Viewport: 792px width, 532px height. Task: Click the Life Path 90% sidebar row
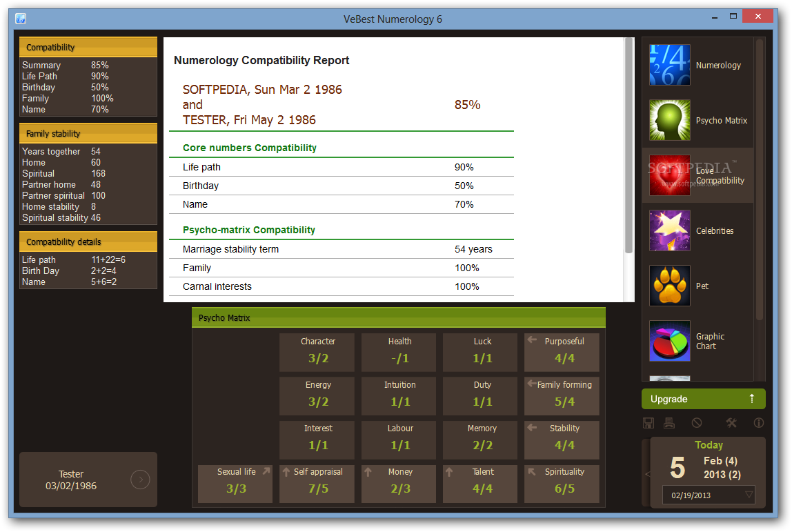88,77
